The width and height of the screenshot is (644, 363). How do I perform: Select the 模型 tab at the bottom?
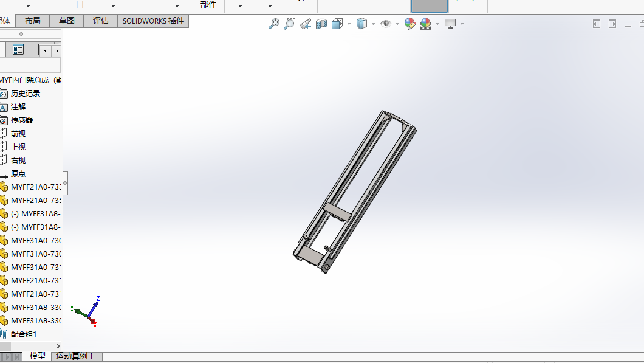click(x=38, y=356)
